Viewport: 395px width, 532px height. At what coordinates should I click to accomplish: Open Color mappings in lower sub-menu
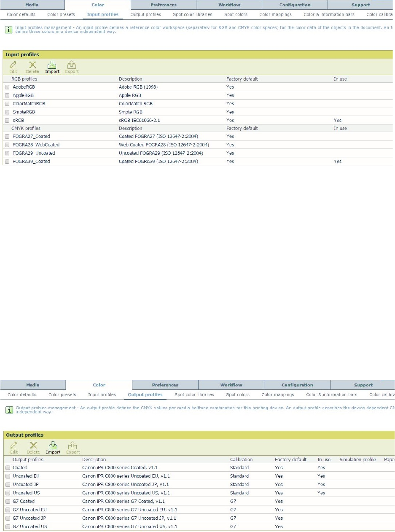[x=278, y=395]
